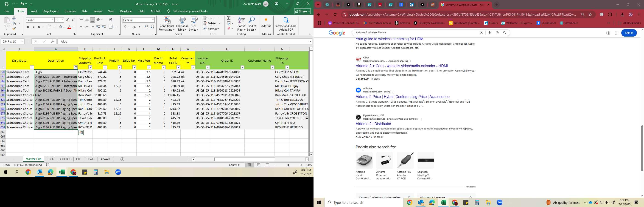Screen dimensions: 644x207
Task: Open the Description column filter dropdown
Action: pyautogui.click(x=76, y=67)
